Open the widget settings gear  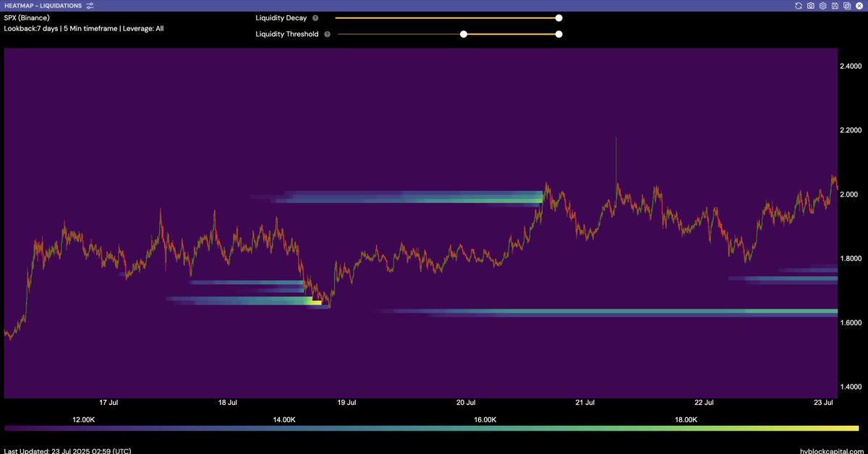click(x=823, y=5)
